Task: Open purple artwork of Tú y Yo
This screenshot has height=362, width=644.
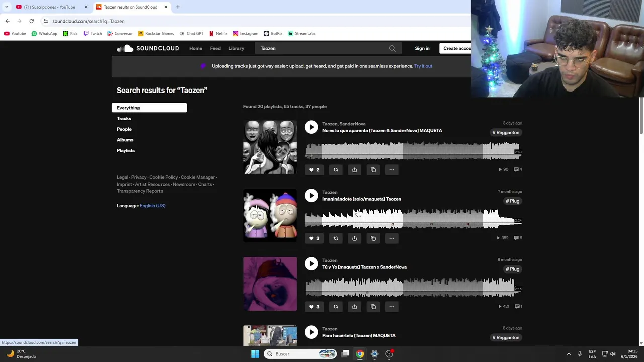Action: [x=270, y=284]
